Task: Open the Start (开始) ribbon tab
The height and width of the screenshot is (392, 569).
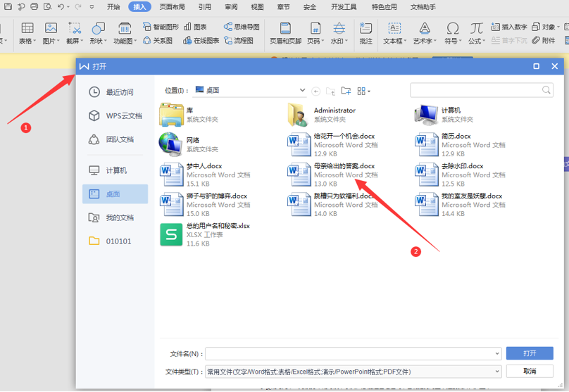Action: tap(113, 7)
